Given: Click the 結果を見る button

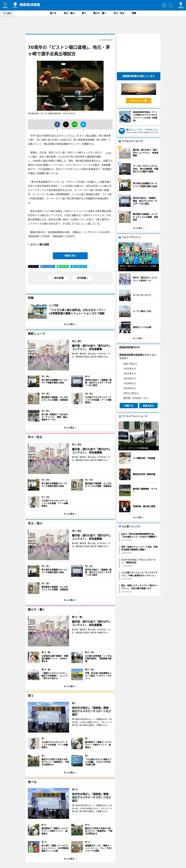Looking at the screenshot, I should point(148,406).
